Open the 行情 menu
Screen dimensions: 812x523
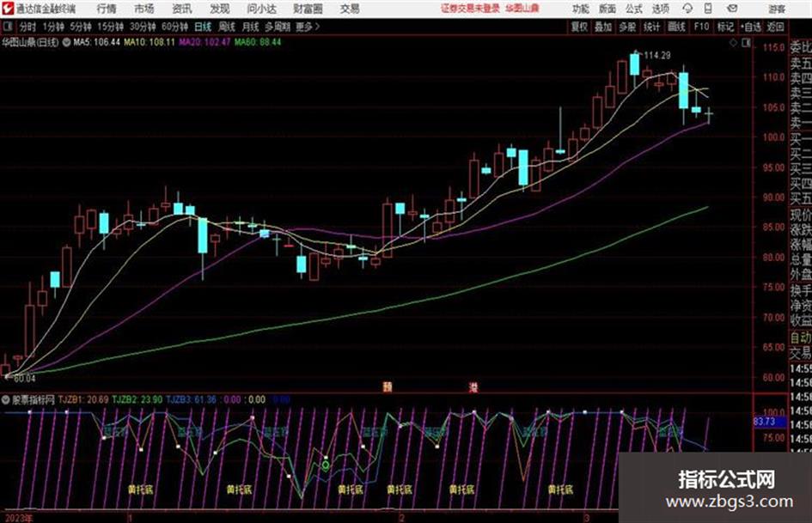(x=107, y=9)
